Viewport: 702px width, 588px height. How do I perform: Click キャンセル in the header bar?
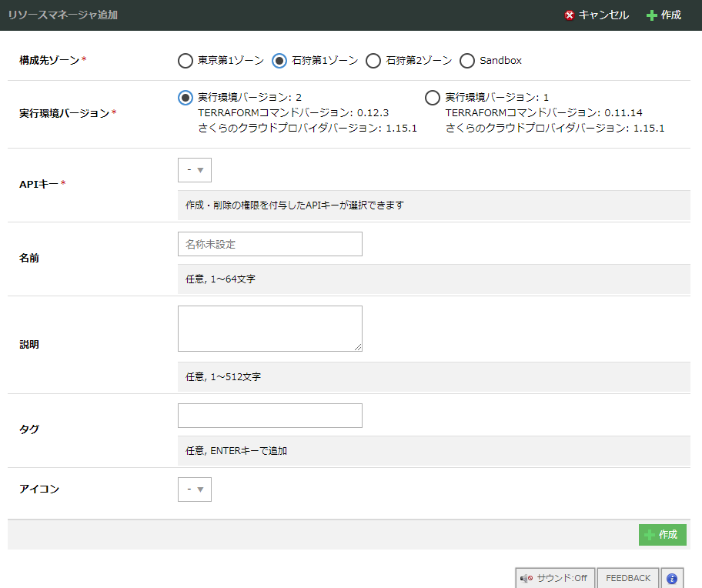click(x=603, y=15)
